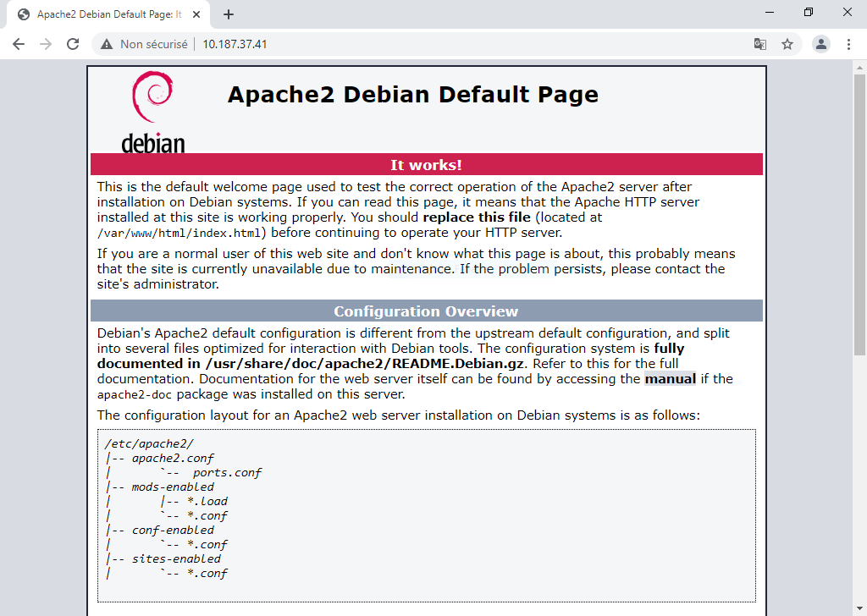The image size is (867, 616).
Task: Click the 'Apache2 Debian Default Page' heading
Action: (412, 95)
